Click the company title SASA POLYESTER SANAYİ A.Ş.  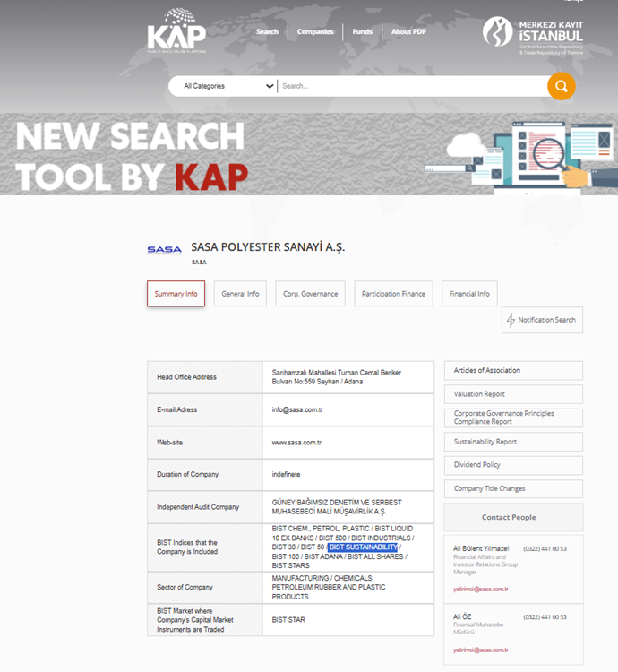coord(268,247)
